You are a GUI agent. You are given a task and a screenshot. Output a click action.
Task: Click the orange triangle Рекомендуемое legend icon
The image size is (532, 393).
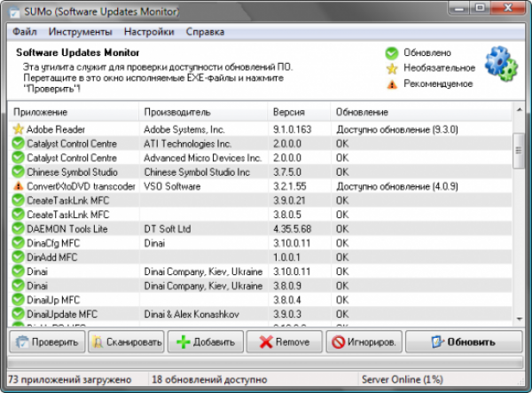(x=392, y=83)
